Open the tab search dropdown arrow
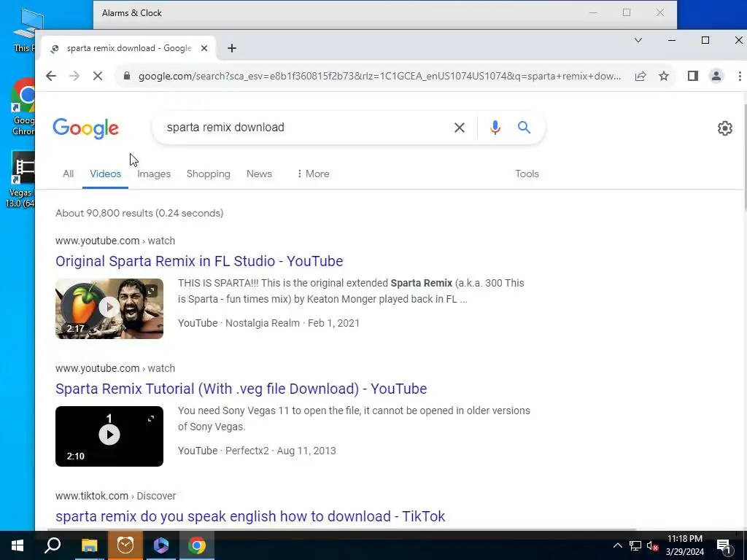 click(x=638, y=40)
